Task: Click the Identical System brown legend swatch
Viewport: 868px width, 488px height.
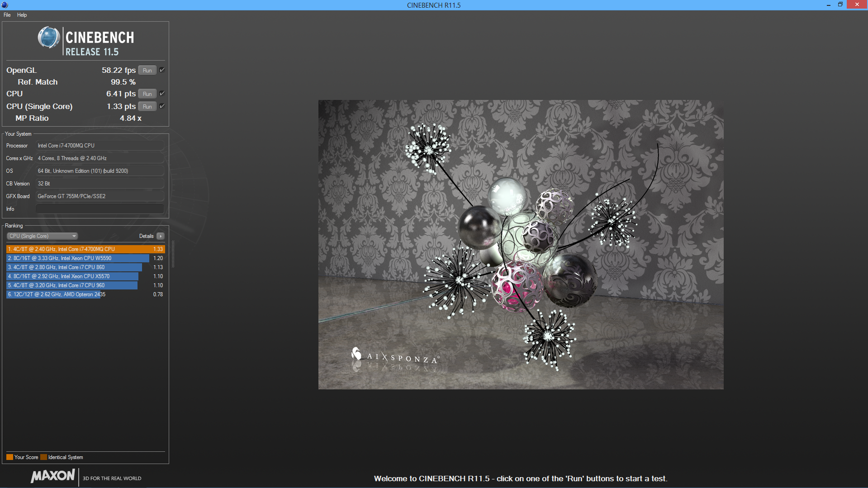Action: point(43,457)
